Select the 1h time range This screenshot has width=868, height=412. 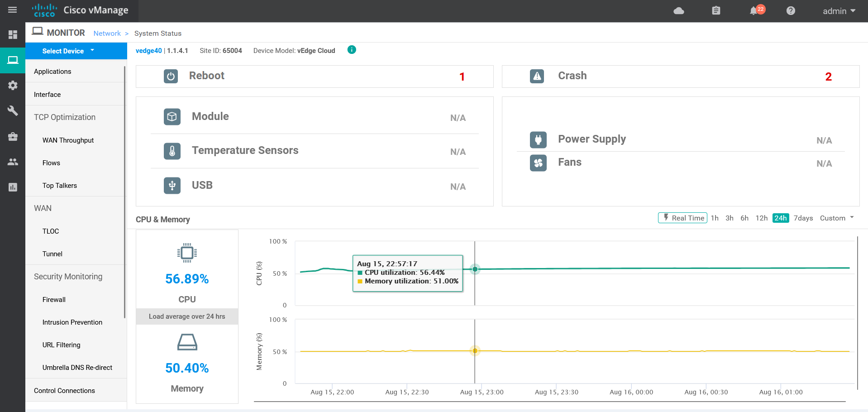click(715, 218)
